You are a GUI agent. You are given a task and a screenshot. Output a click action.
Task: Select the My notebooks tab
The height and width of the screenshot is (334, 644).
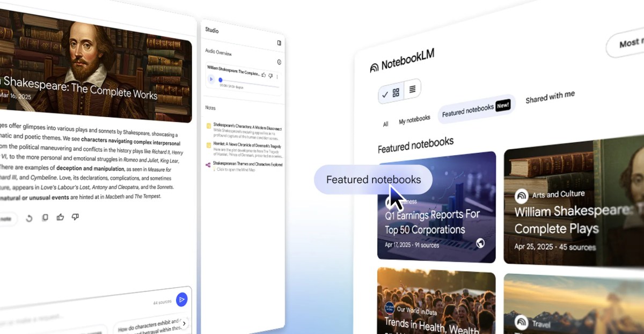tap(414, 119)
